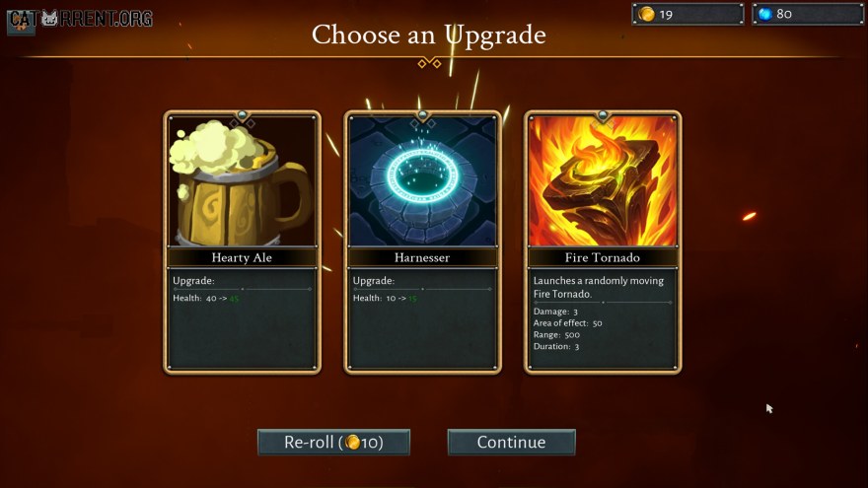Click the coin icon inside Re-roll button
This screenshot has height=488, width=868.
tap(352, 442)
